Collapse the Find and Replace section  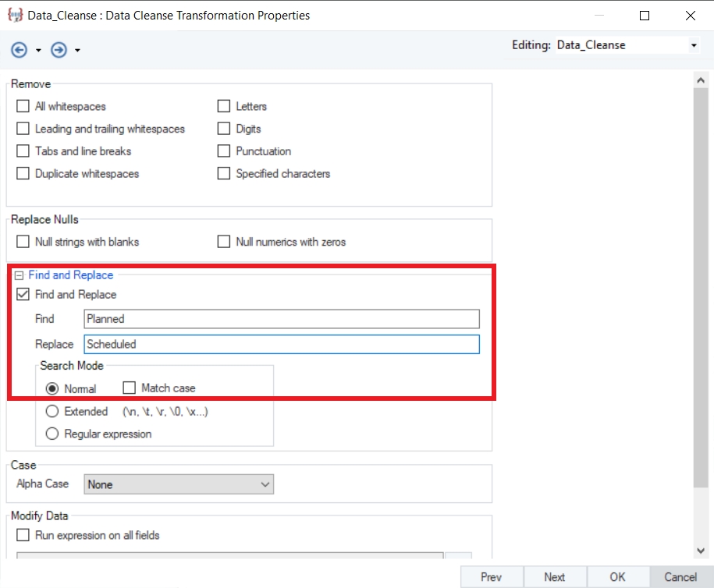pos(19,275)
